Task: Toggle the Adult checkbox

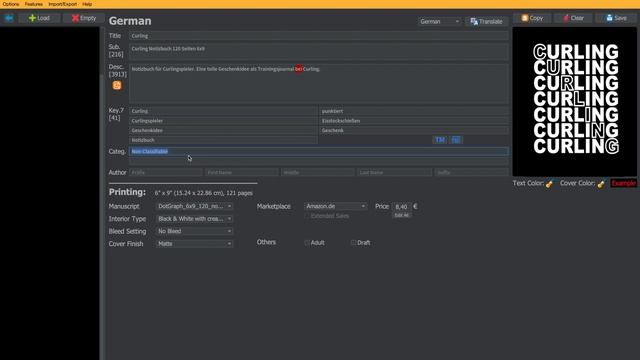Action: [x=307, y=242]
